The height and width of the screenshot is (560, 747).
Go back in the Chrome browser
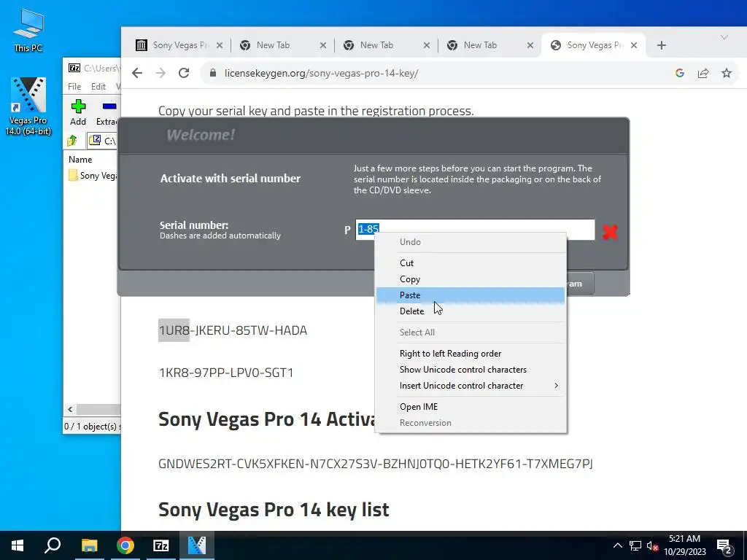click(x=137, y=73)
